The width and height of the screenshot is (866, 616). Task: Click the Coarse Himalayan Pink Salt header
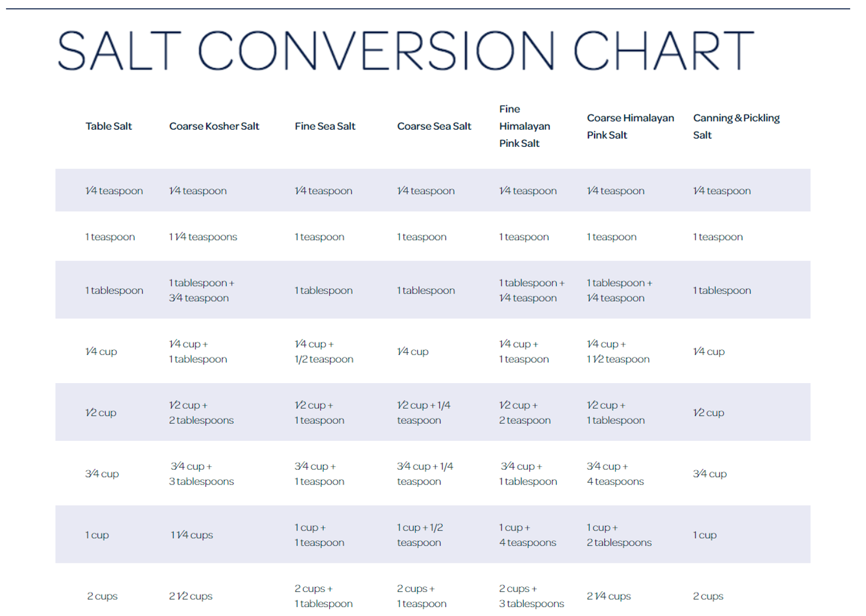(630, 126)
